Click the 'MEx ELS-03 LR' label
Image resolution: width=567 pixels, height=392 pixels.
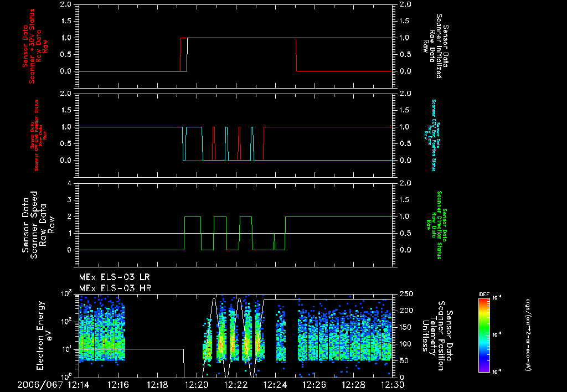tap(114, 277)
